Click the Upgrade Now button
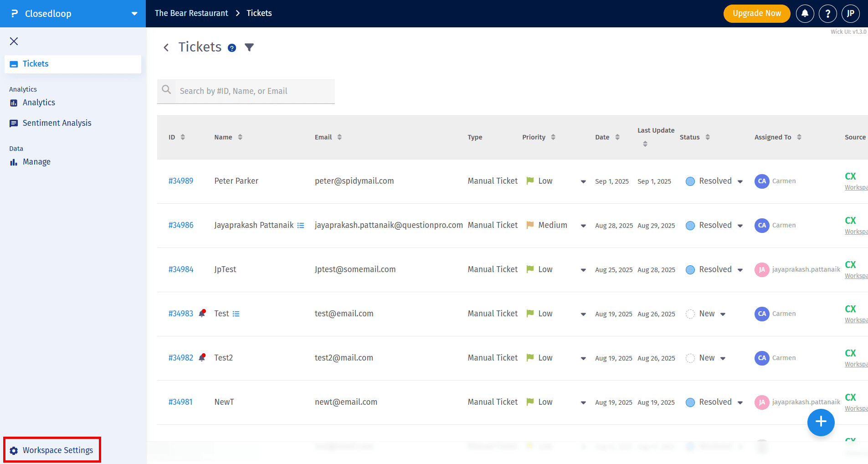Viewport: 868px width, 464px height. click(756, 14)
